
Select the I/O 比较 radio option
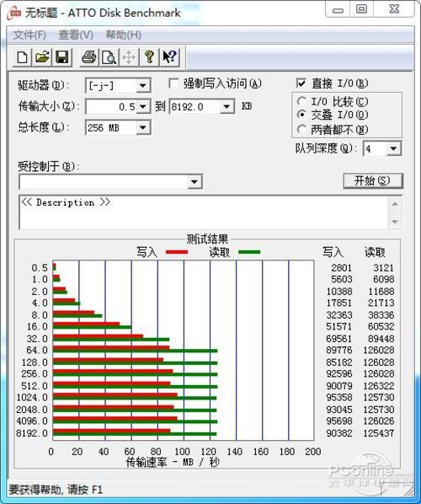[x=301, y=102]
